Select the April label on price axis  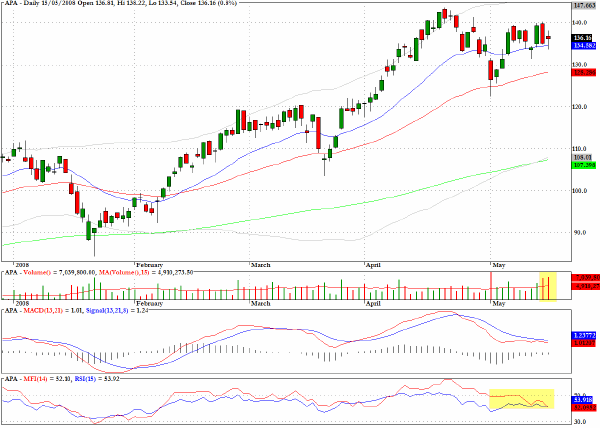[373, 265]
